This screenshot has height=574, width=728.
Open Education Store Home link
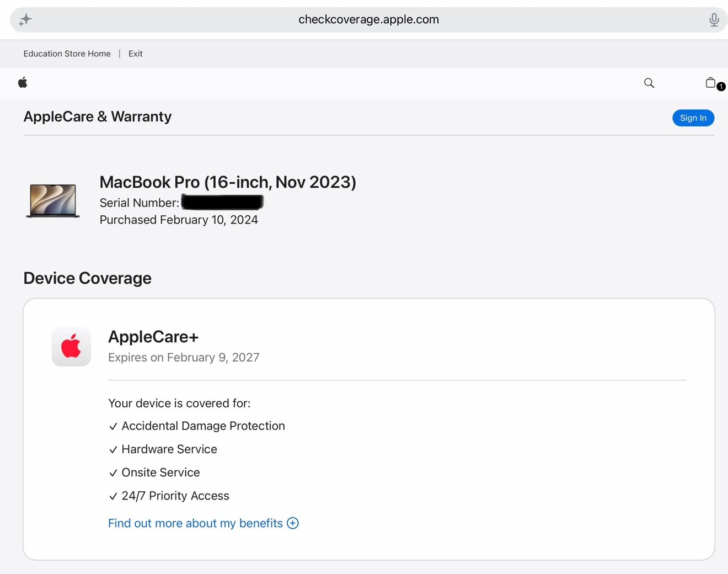(x=67, y=54)
